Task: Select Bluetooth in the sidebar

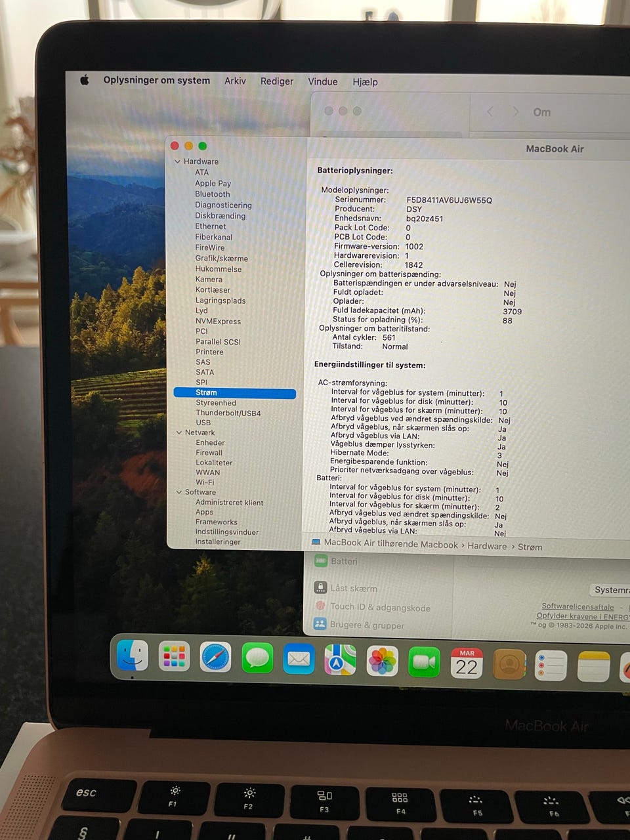Action: click(213, 194)
